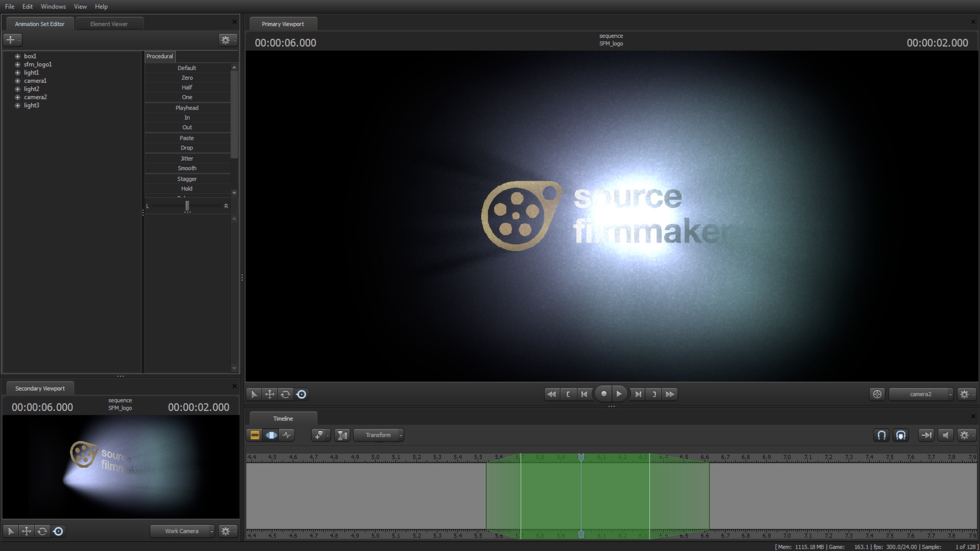Click the Playhead procedural preset button

point(187,107)
